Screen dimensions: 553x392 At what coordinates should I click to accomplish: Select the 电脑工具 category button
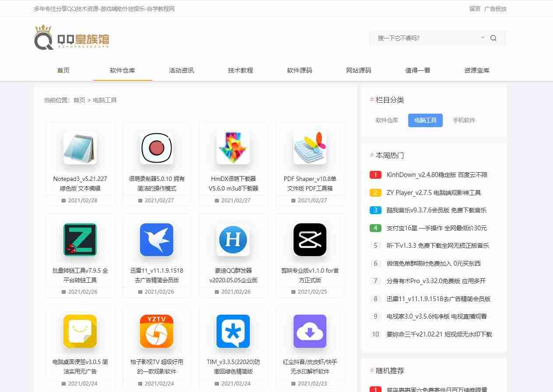pos(425,120)
